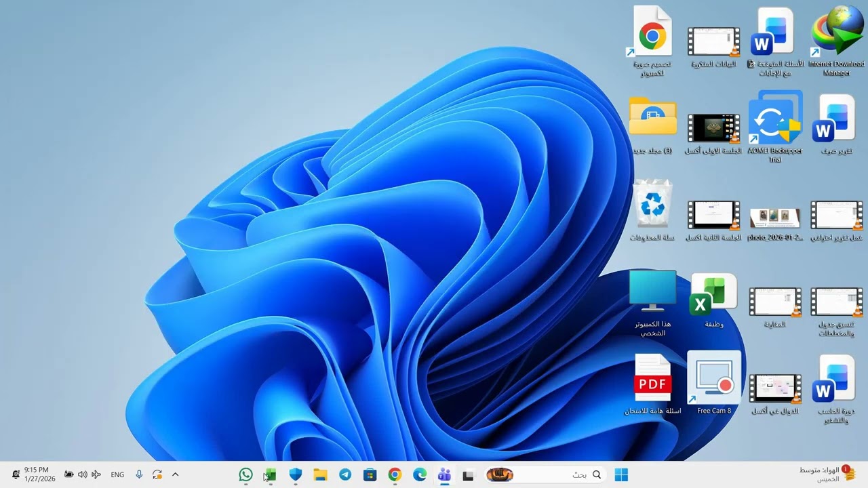The height and width of the screenshot is (488, 868).
Task: Open the volume speaker tray icon
Action: pos(83,475)
